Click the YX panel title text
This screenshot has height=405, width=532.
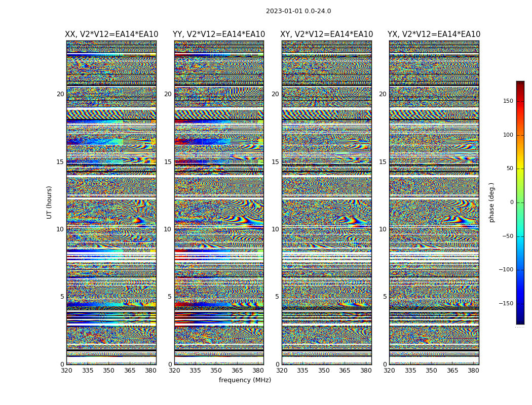(434, 34)
